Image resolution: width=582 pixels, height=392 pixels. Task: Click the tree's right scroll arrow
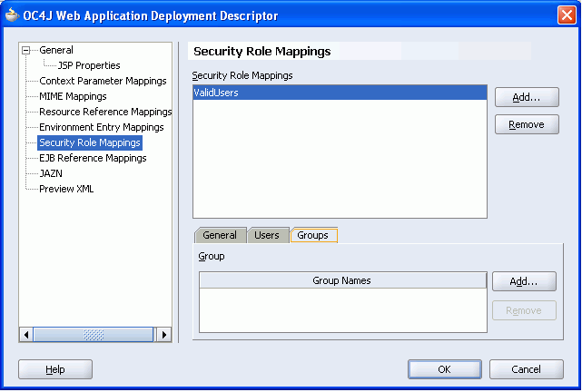point(163,335)
